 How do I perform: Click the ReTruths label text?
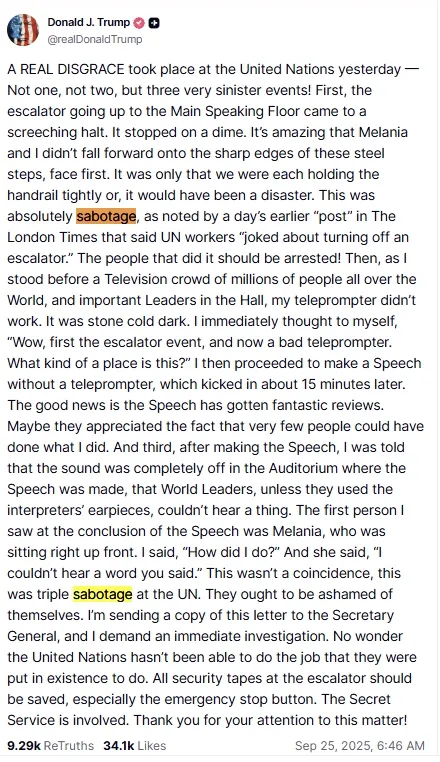click(x=69, y=745)
